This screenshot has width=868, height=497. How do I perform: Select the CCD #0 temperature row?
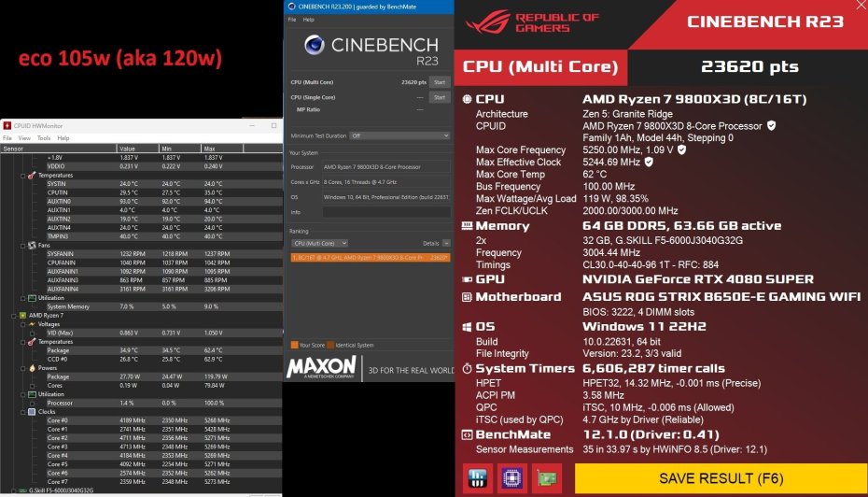(x=142, y=359)
